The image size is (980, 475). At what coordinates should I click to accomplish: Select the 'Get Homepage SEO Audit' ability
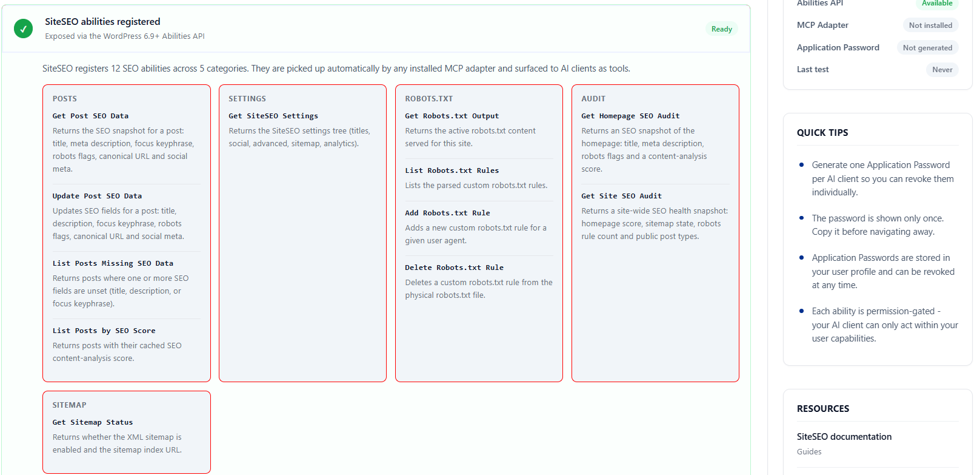tap(631, 116)
